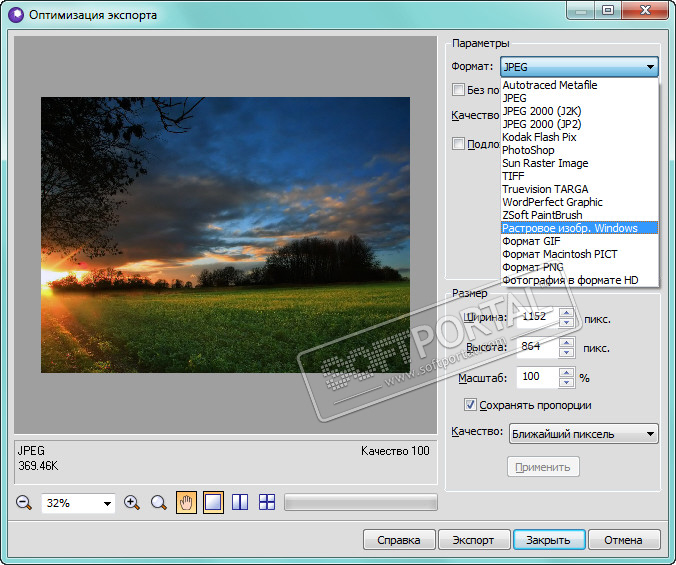676x565 pixels.
Task: Switch to two-pane split preview
Action: point(240,503)
